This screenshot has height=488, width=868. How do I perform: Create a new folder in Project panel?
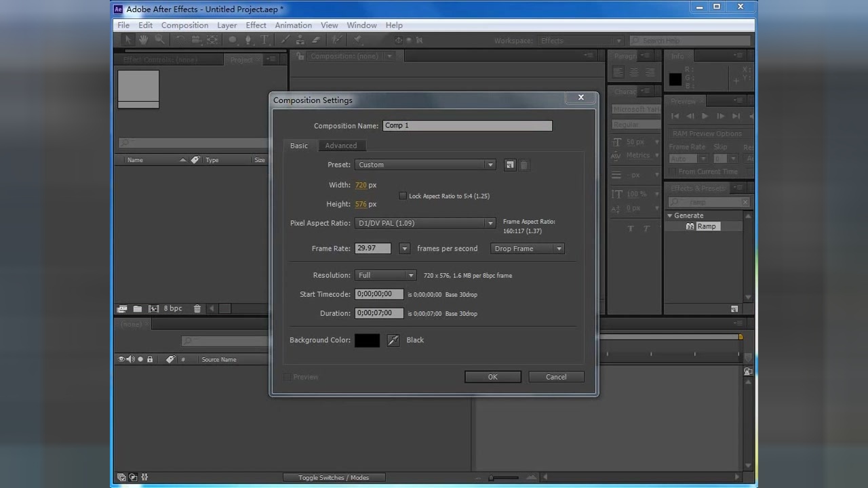coord(137,308)
